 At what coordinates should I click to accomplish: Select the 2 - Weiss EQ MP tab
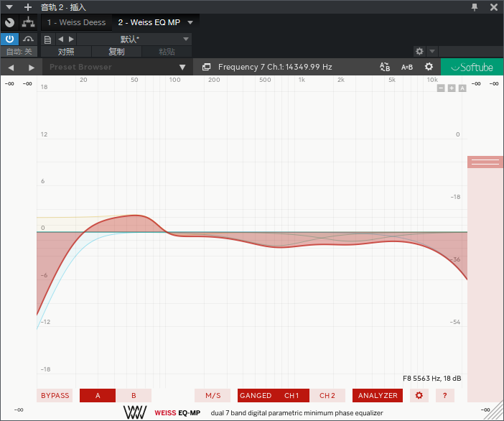click(x=149, y=22)
